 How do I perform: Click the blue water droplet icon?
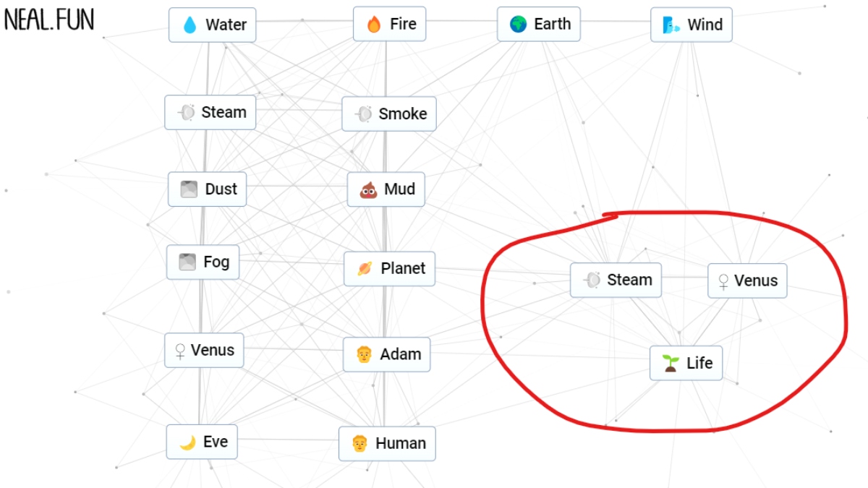(x=190, y=25)
